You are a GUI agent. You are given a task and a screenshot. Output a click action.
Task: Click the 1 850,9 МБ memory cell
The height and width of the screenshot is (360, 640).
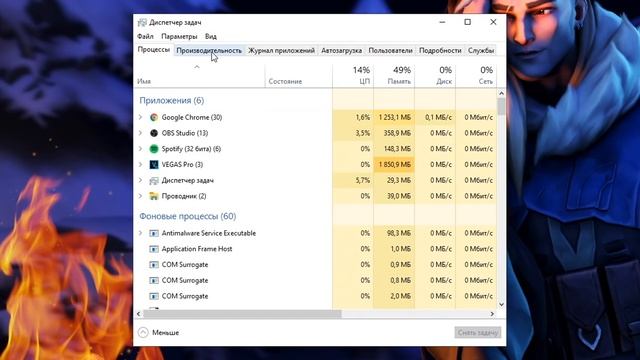click(x=394, y=165)
